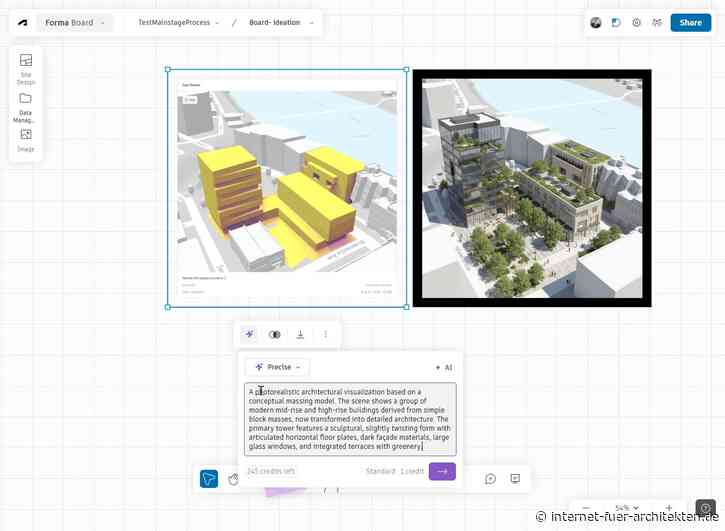Click the Share button
This screenshot has height=531, width=725.
pyautogui.click(x=691, y=22)
